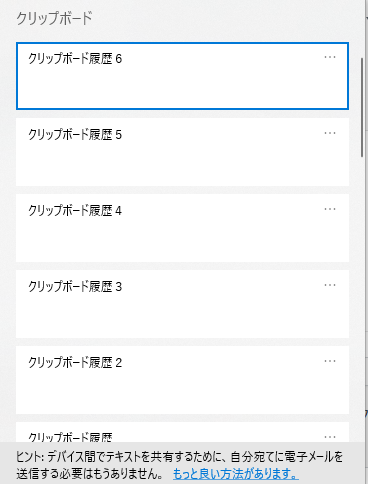Open more options for クリップボード履歴 6

click(x=330, y=57)
